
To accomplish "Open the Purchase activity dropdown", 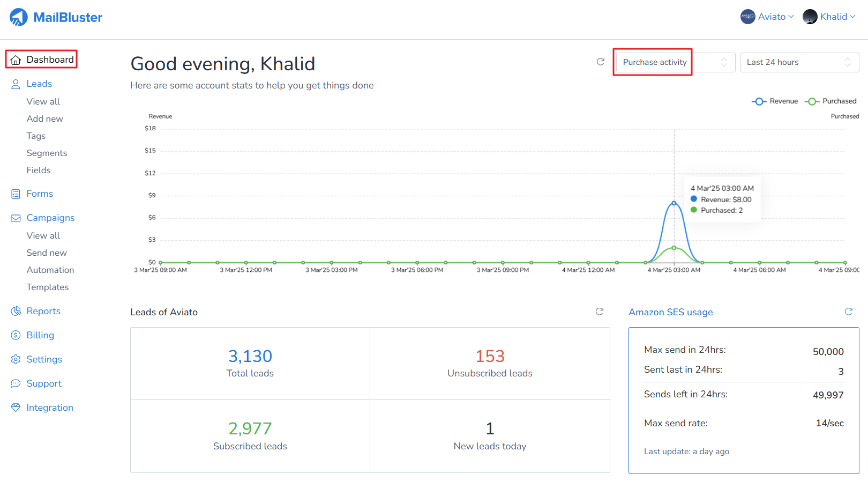I will click(x=675, y=62).
